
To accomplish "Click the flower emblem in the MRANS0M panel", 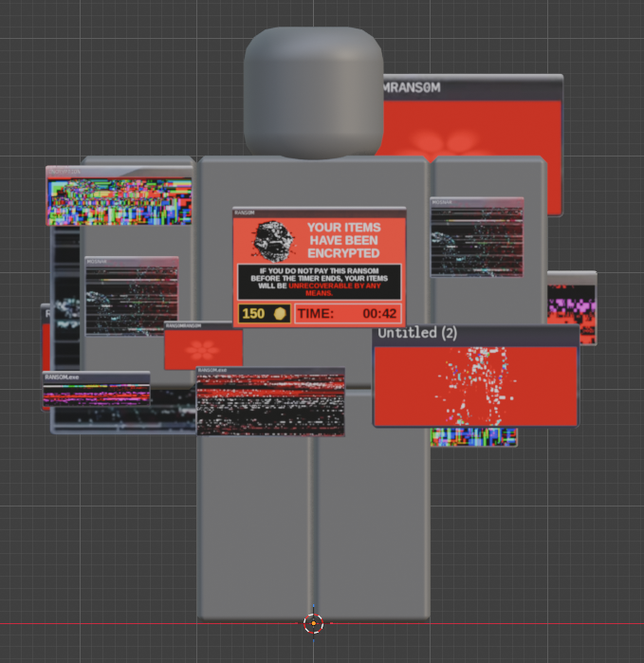I will point(444,144).
